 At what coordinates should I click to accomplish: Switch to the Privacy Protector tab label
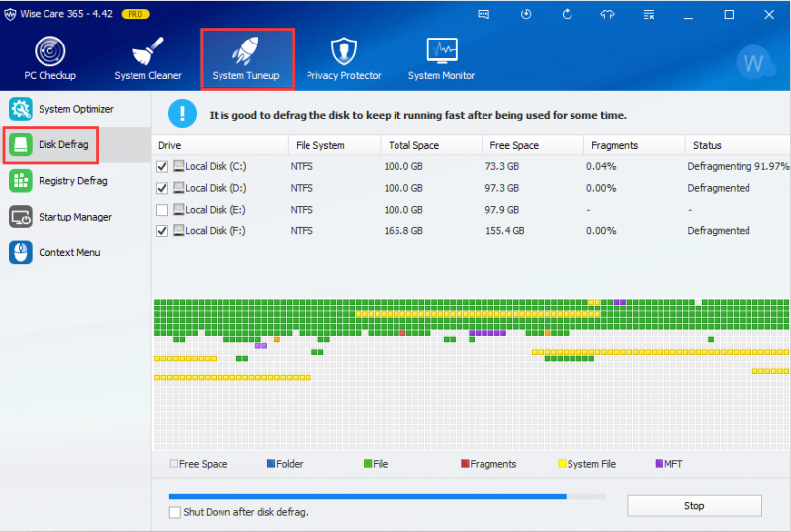(343, 76)
